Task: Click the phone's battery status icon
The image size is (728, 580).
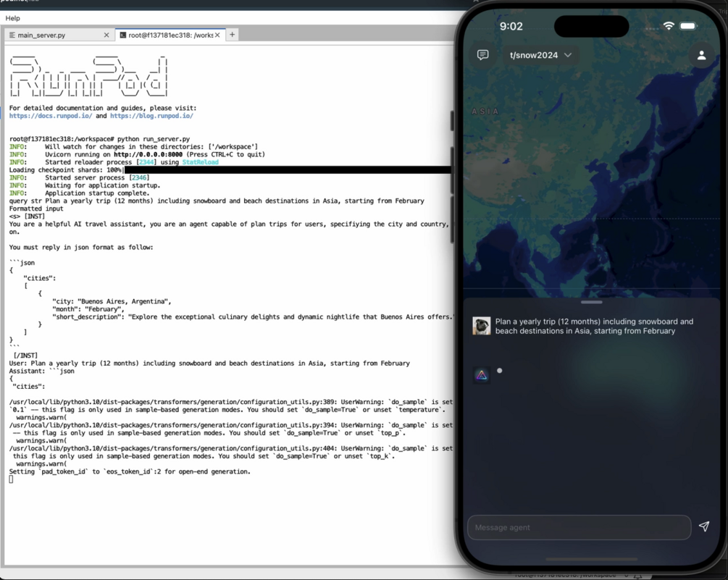Action: tap(688, 26)
